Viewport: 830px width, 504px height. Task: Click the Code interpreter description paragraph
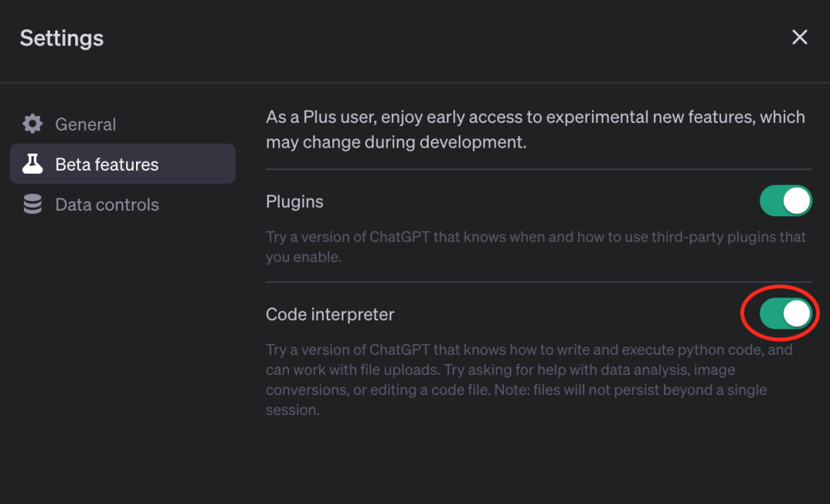[x=529, y=370]
